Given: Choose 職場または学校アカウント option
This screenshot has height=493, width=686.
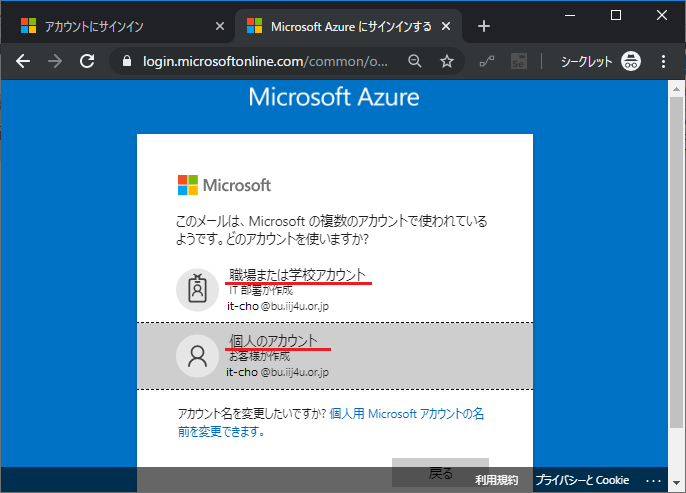Looking at the screenshot, I should pos(335,289).
